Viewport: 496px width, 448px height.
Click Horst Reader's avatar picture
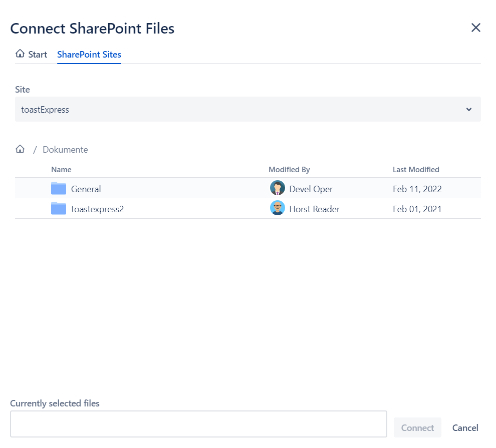pos(277,208)
